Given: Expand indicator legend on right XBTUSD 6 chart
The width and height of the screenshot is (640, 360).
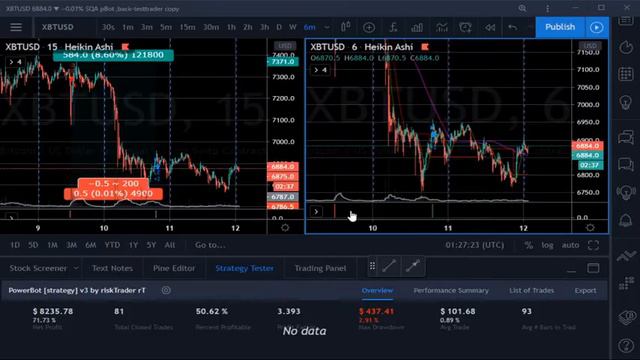Looking at the screenshot, I should coord(320,70).
